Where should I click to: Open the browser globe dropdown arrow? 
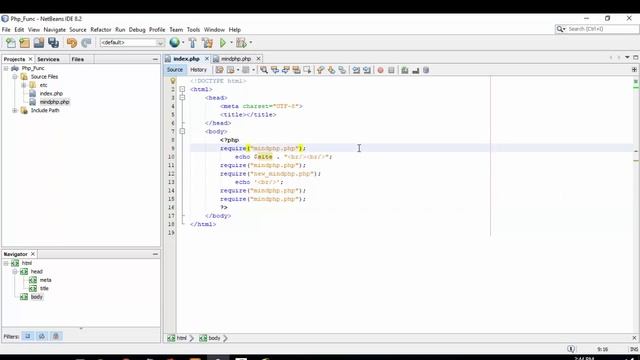(x=182, y=42)
